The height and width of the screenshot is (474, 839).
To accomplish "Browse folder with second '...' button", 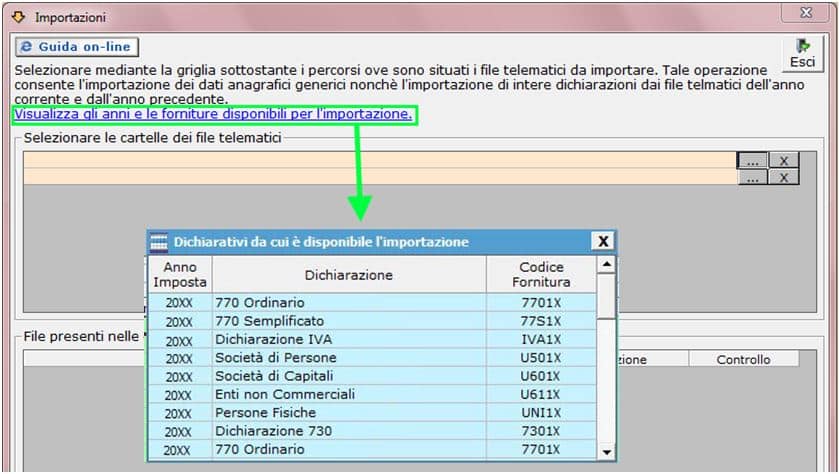I will [x=753, y=177].
